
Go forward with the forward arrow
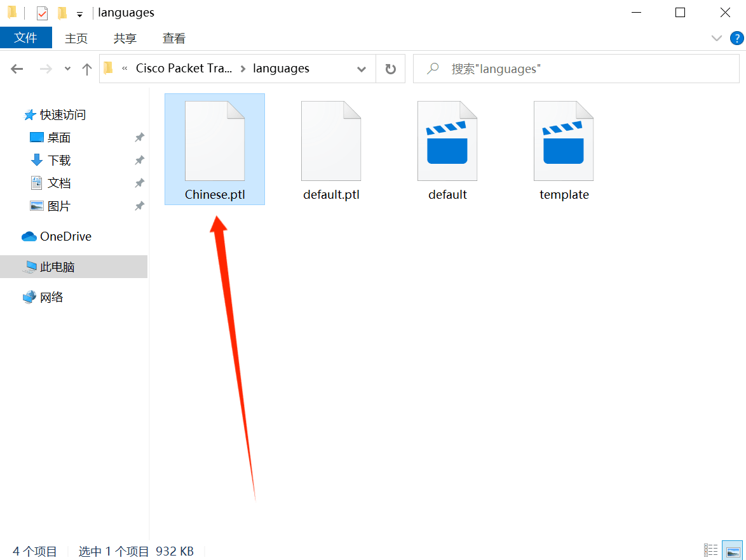(x=46, y=69)
